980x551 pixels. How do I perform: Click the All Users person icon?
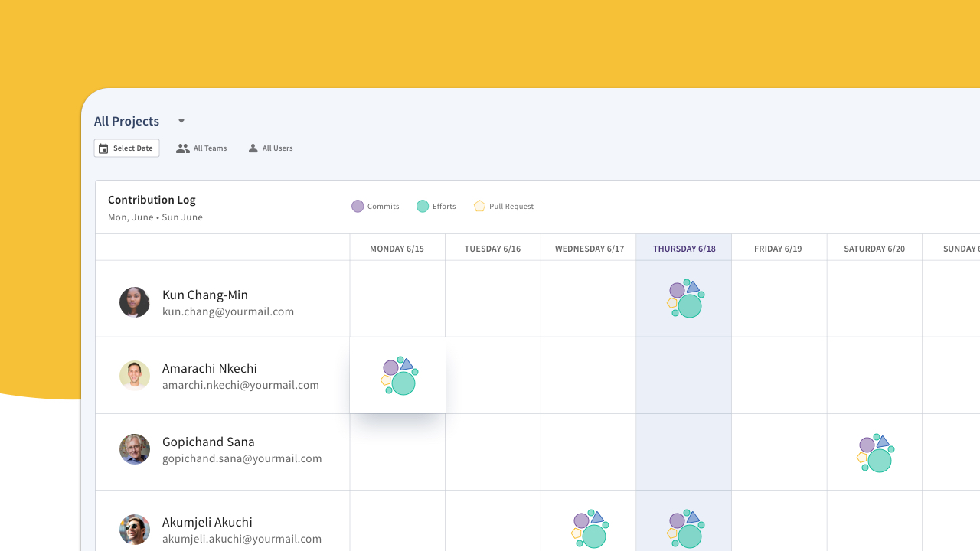(253, 148)
